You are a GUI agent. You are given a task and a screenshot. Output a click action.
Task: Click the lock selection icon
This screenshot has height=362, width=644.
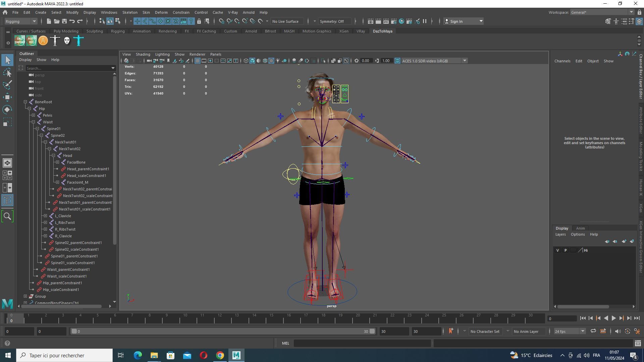coord(199,21)
